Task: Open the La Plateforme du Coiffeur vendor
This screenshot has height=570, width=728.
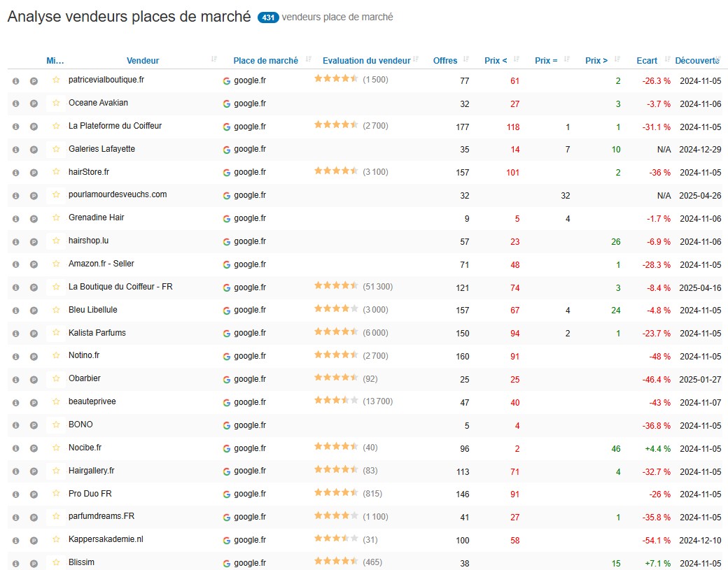Action: 115,126
